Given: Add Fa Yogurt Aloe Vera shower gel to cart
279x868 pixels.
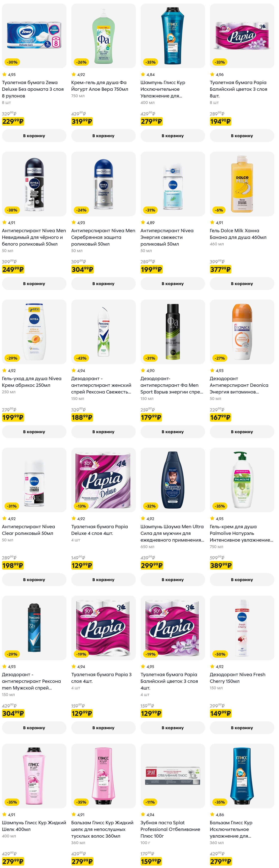Looking at the screenshot, I should (104, 136).
